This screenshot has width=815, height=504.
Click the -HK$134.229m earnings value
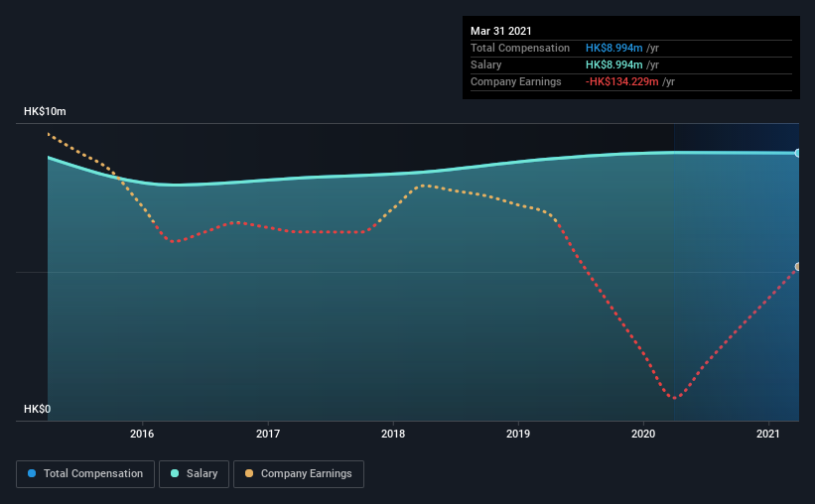622,81
